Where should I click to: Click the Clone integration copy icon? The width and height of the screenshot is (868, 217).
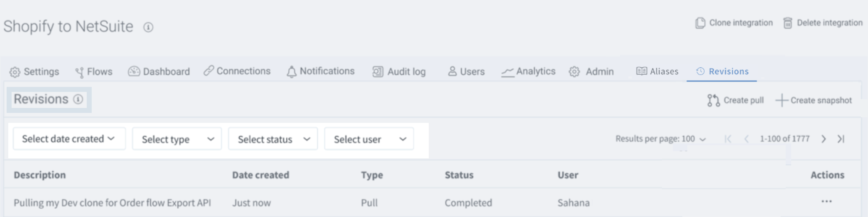(x=700, y=23)
